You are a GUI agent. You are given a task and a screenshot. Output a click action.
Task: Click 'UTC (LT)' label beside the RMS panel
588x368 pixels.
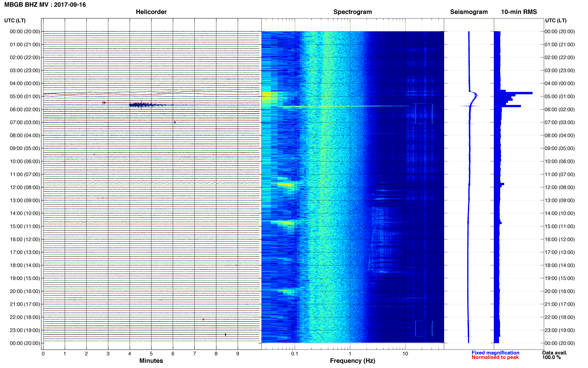point(556,20)
